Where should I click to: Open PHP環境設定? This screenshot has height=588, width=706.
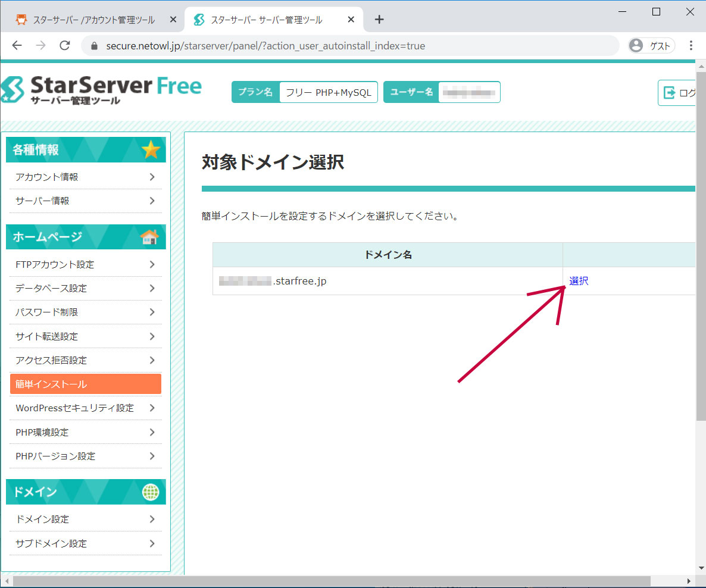tap(86, 432)
